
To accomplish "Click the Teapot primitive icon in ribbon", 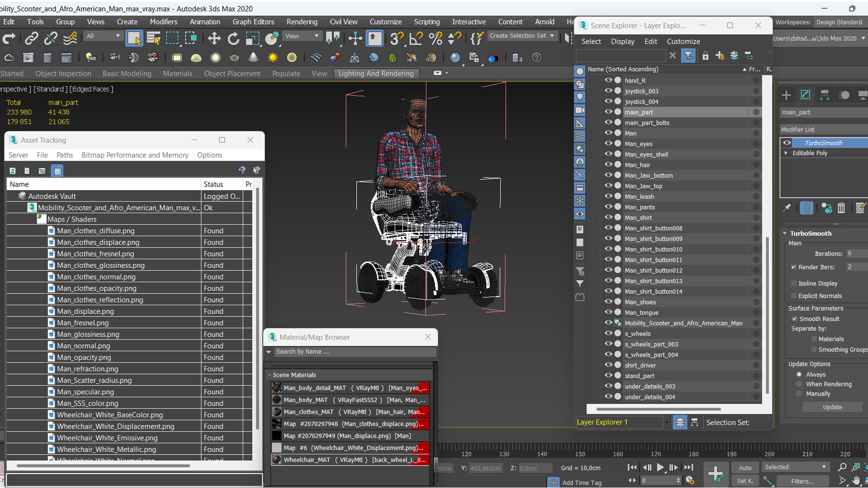I will [234, 58].
